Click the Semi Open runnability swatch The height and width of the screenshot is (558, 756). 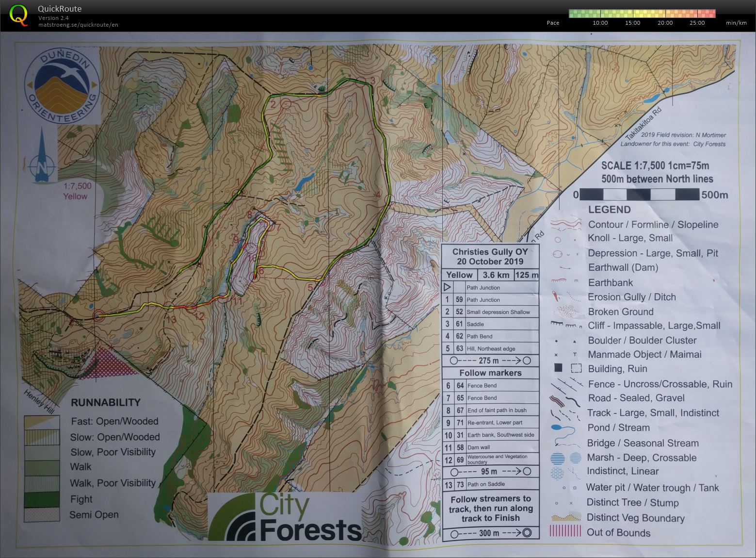coord(42,515)
